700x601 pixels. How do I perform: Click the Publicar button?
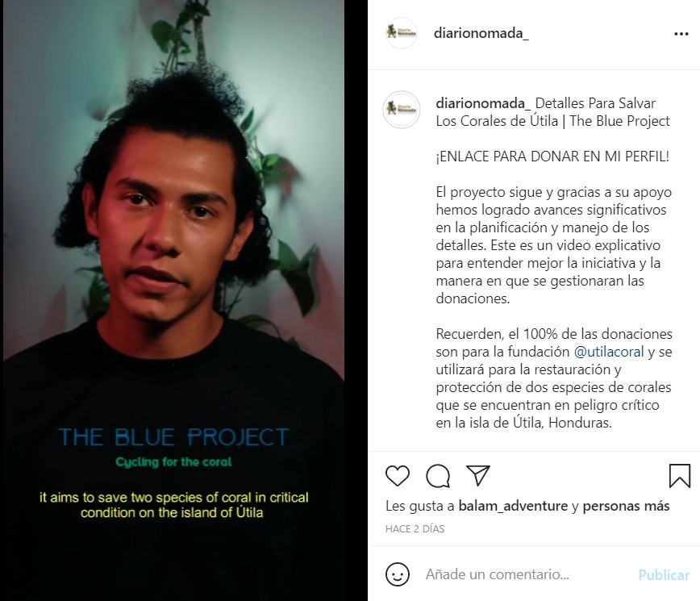click(664, 574)
